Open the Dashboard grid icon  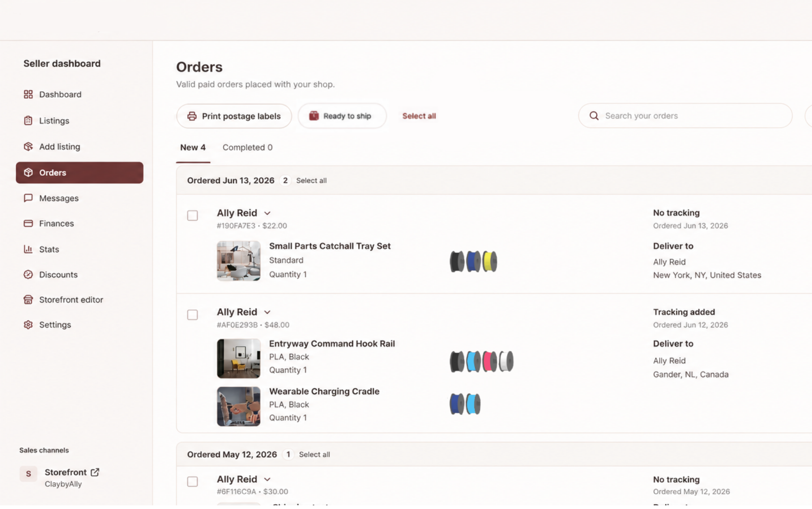(x=28, y=95)
